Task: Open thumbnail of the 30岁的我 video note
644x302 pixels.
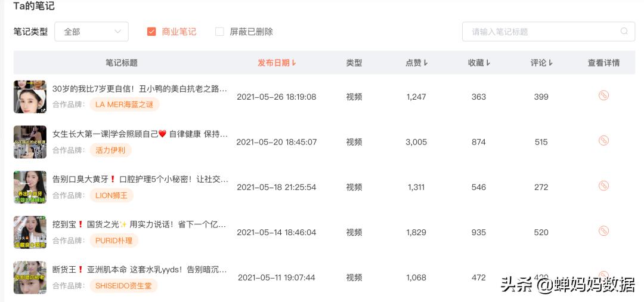Action: 30,97
